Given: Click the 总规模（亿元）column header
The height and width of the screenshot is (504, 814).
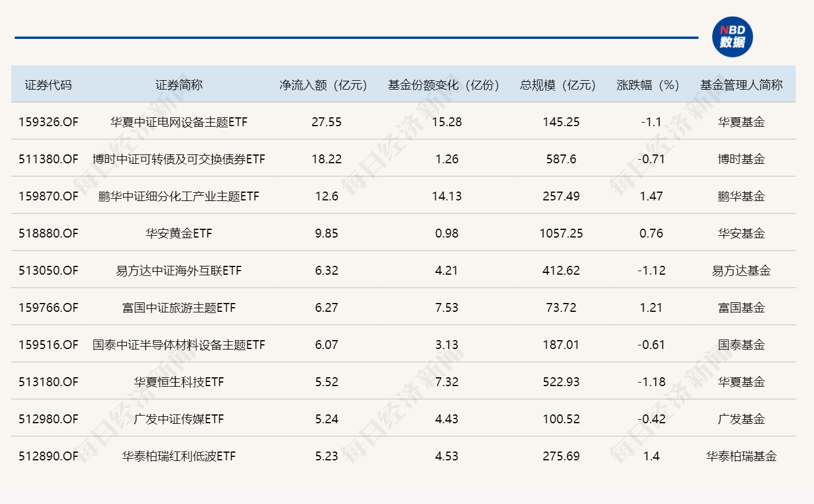Looking at the screenshot, I should 556,84.
